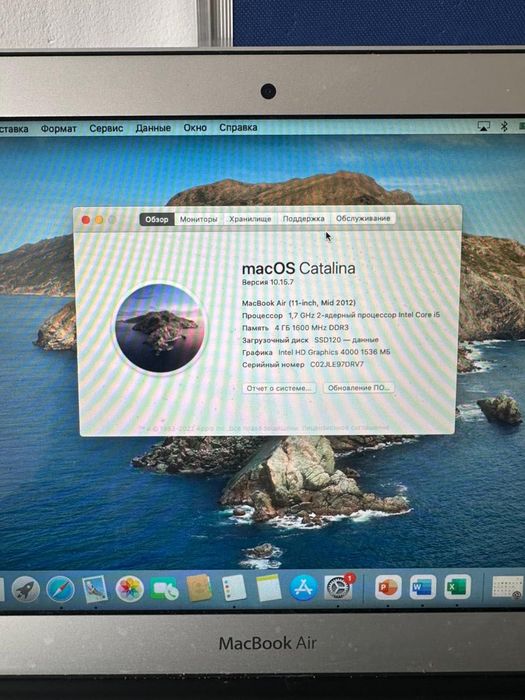Switch to the Хранилище tab
This screenshot has width=525, height=700.
(x=250, y=219)
